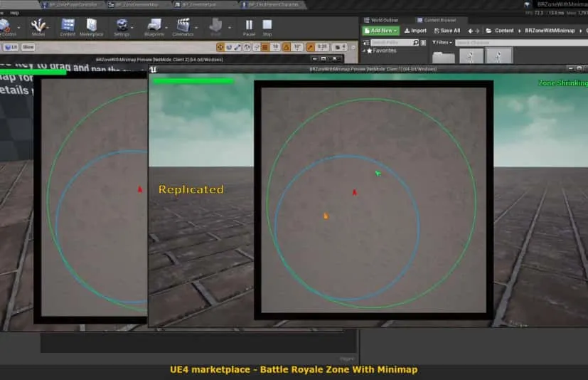This screenshot has width=588, height=380.
Task: Collapse the Favorites tree section
Action: [364, 51]
